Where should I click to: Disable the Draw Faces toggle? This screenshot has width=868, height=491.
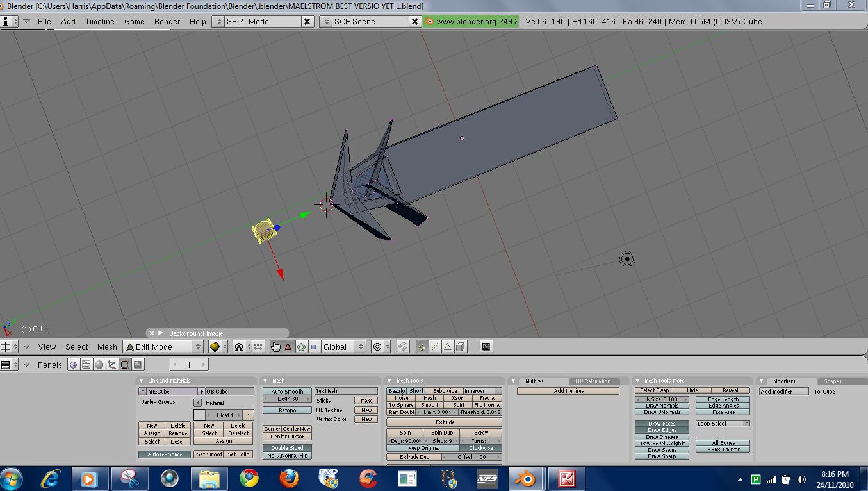tap(662, 424)
